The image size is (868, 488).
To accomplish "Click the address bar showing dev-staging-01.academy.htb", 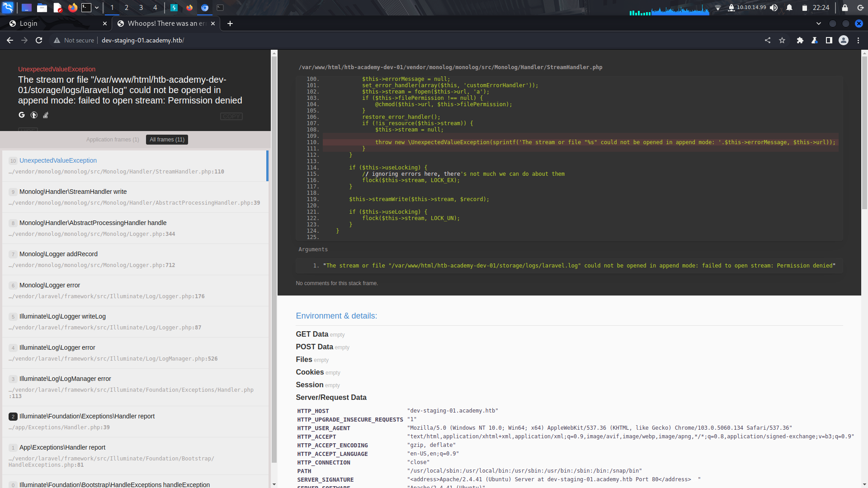I will (x=142, y=40).
